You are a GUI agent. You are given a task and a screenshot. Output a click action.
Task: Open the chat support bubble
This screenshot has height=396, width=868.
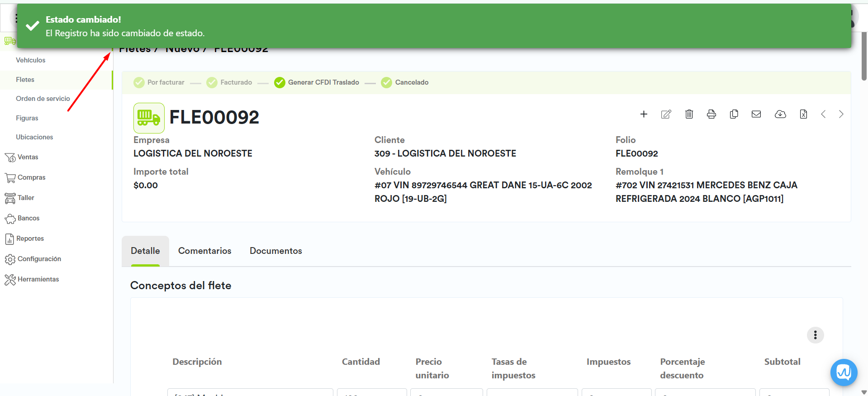844,372
